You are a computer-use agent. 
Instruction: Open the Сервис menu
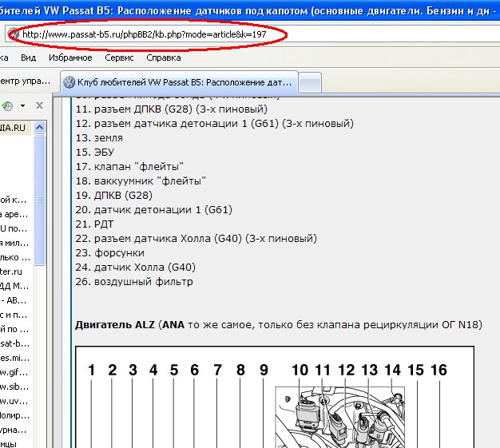point(119,57)
